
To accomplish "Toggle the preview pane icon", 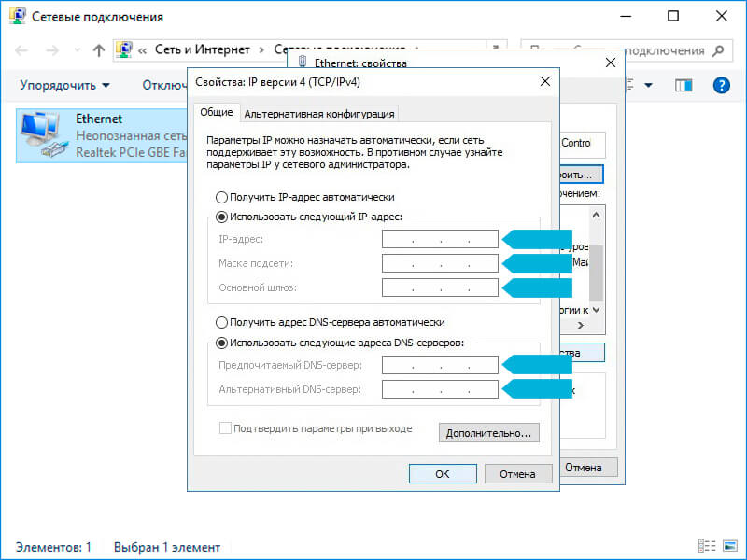I will tap(684, 86).
